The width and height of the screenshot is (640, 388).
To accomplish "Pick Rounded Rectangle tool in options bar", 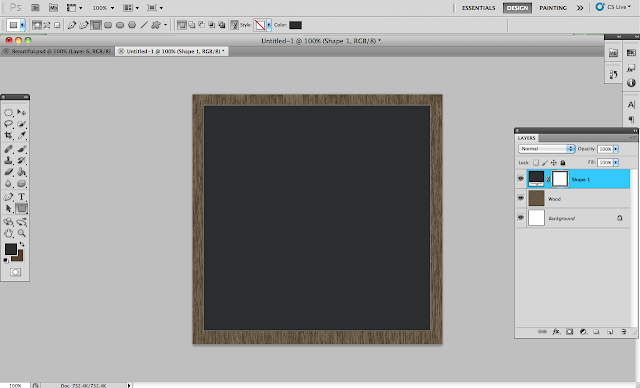I will [108, 25].
